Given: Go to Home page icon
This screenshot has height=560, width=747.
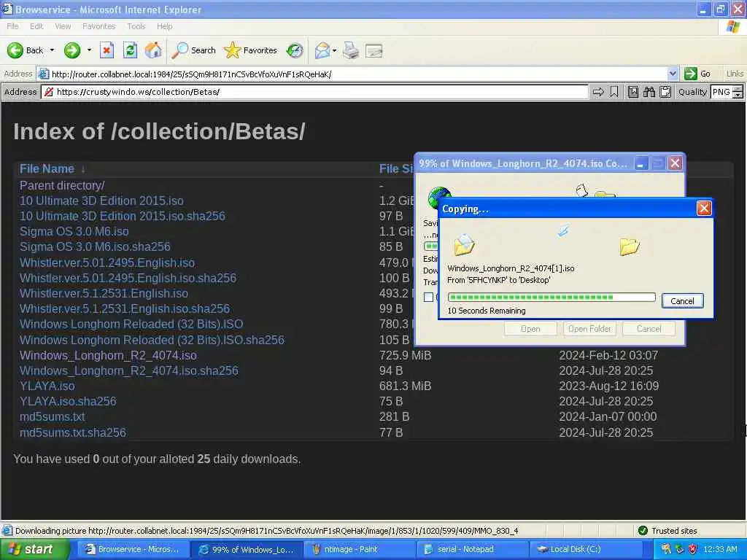Looking at the screenshot, I should 153,50.
